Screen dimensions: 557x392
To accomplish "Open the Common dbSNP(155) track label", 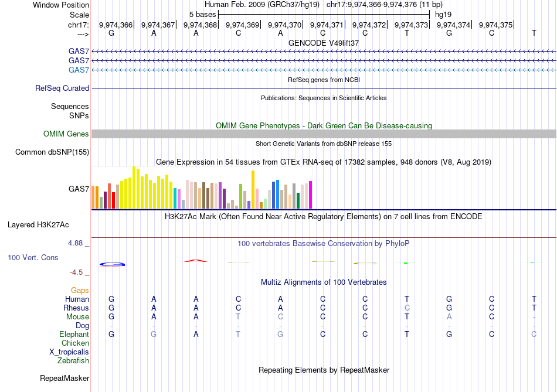I will point(52,152).
